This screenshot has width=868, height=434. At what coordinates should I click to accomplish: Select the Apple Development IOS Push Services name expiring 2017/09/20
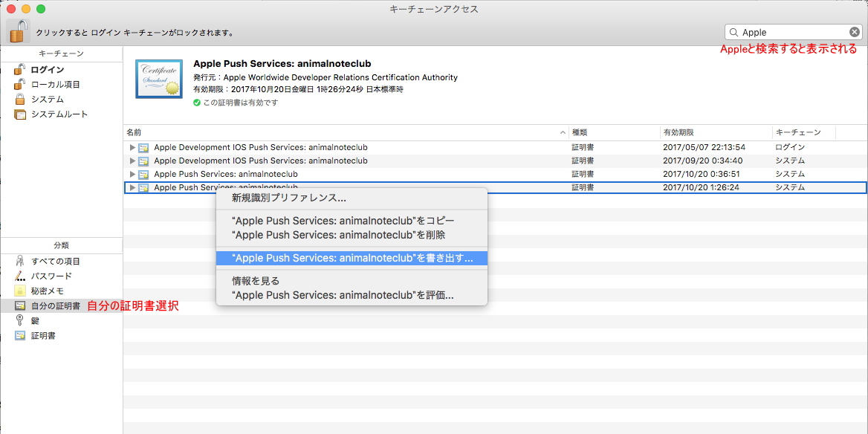261,161
